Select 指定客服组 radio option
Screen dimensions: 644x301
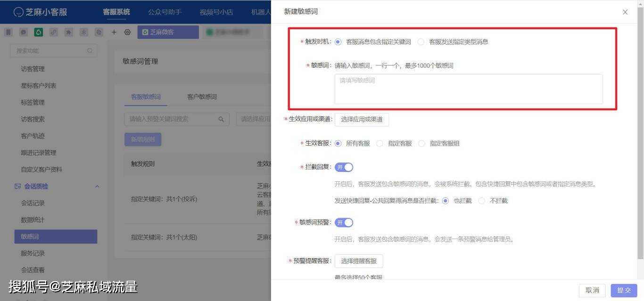421,144
